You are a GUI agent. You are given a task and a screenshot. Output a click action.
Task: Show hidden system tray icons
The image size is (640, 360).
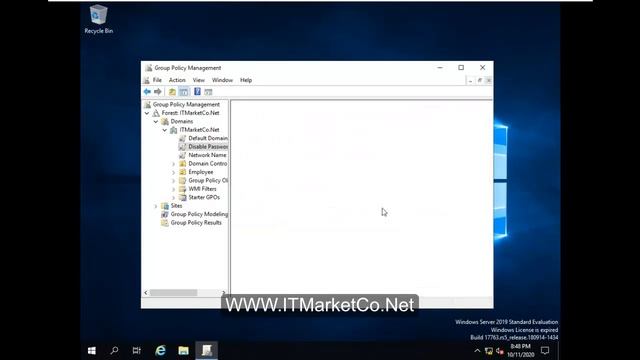click(477, 351)
